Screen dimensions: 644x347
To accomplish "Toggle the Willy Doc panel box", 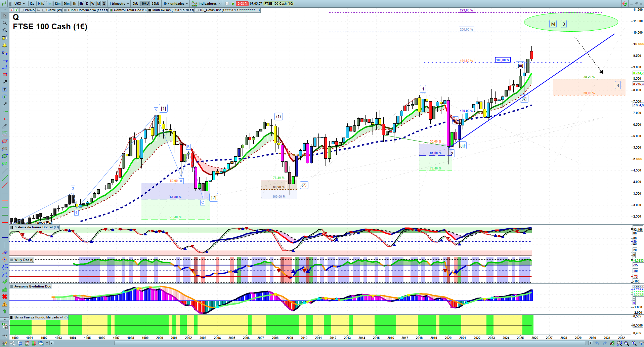I will [12, 260].
